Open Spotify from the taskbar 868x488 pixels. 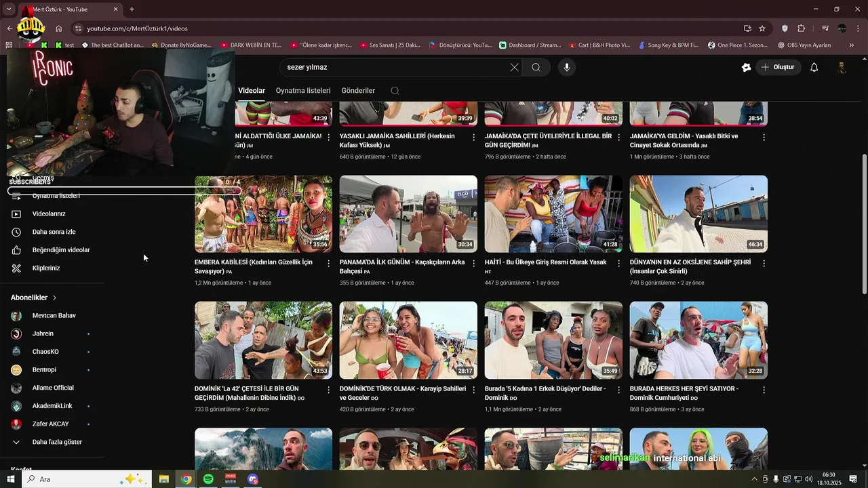208,479
